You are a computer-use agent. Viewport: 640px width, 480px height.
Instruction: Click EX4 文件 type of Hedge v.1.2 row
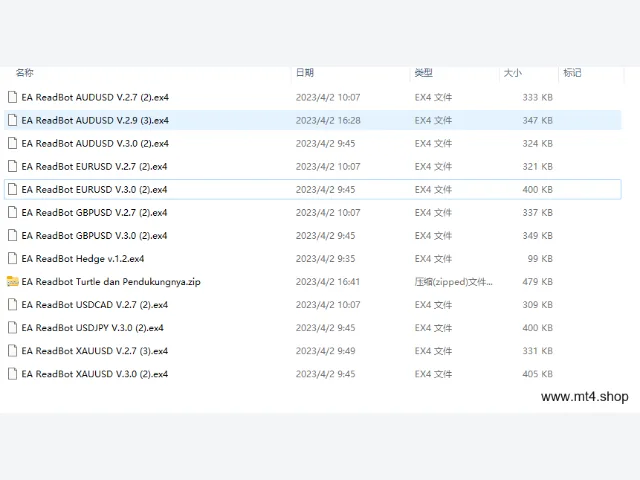[433, 259]
